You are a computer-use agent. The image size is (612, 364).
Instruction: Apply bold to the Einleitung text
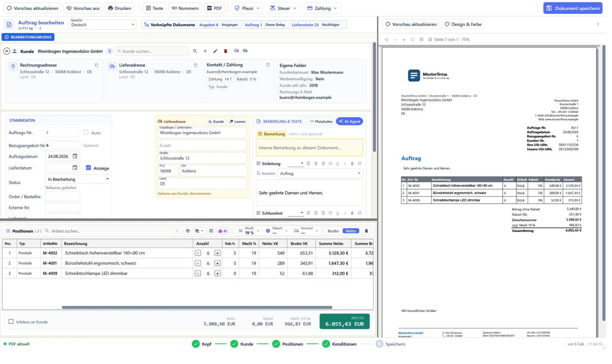tap(352, 164)
